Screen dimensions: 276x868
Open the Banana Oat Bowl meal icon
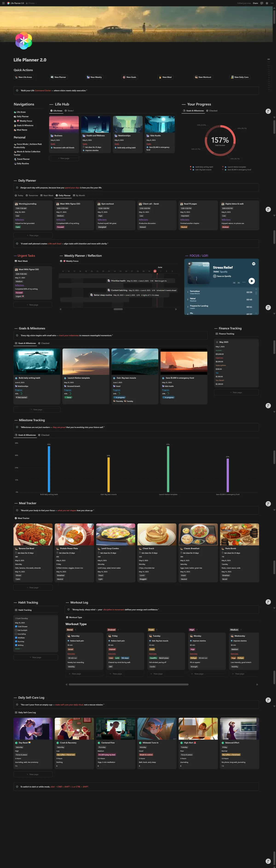click(x=16, y=549)
